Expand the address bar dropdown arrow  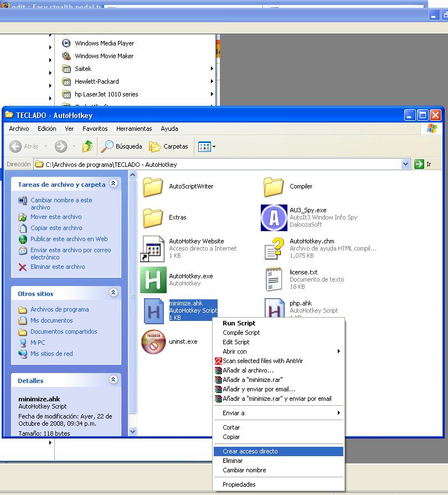405,164
